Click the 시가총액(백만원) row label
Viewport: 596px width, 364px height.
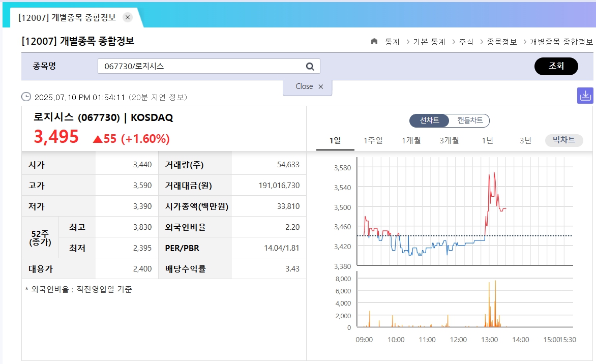196,206
